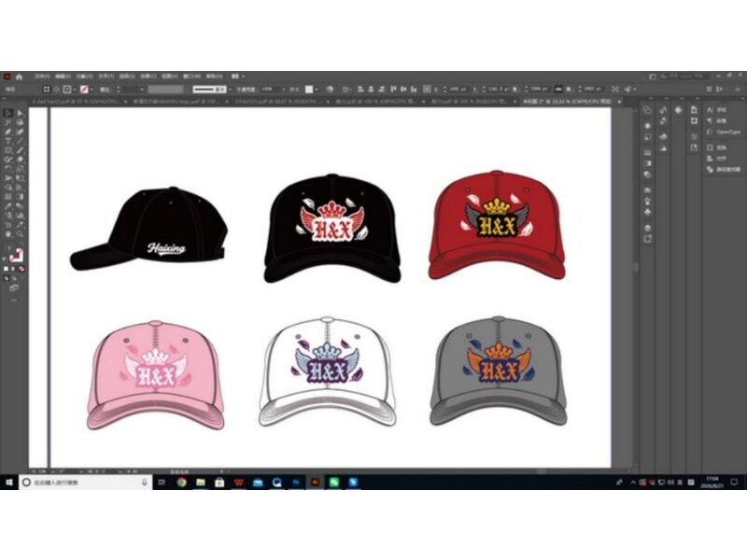Screen dimensions: 747x560
Task: Open the 字符 Character panel
Action: point(717,110)
